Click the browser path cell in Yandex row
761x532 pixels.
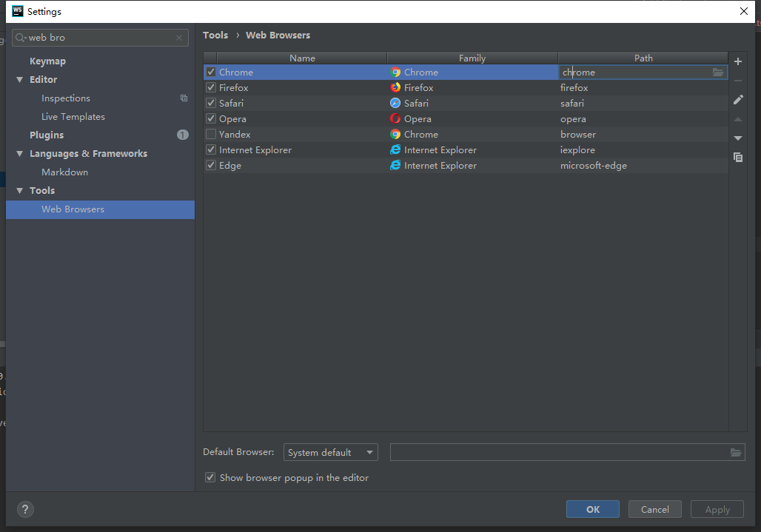[x=643, y=135]
